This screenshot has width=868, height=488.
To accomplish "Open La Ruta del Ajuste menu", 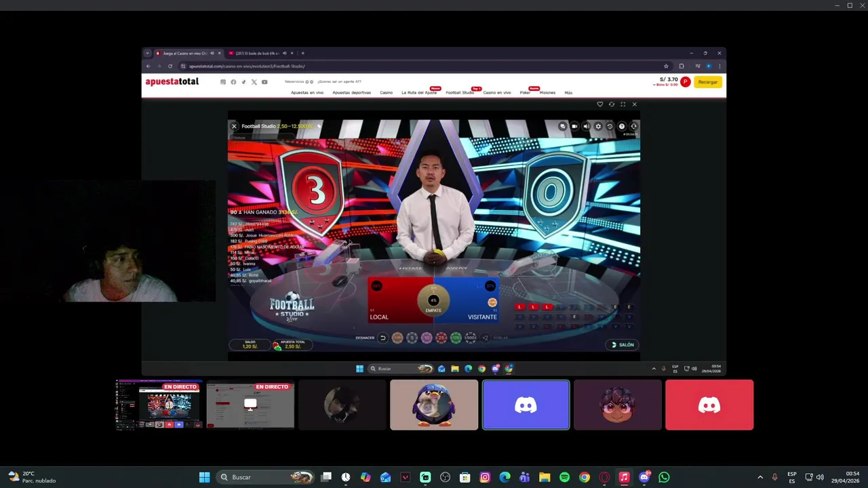I will [x=419, y=93].
